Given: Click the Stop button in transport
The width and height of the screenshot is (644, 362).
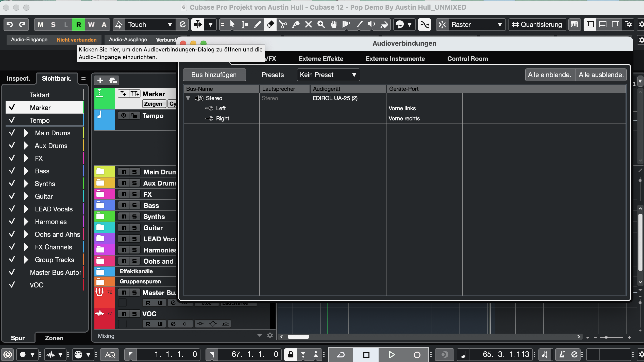Looking at the screenshot, I should click(366, 354).
